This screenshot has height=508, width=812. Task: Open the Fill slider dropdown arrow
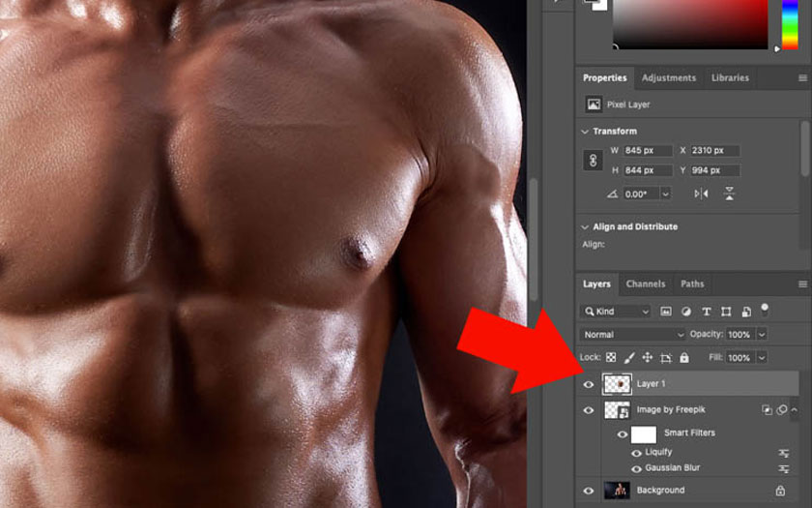pos(762,358)
